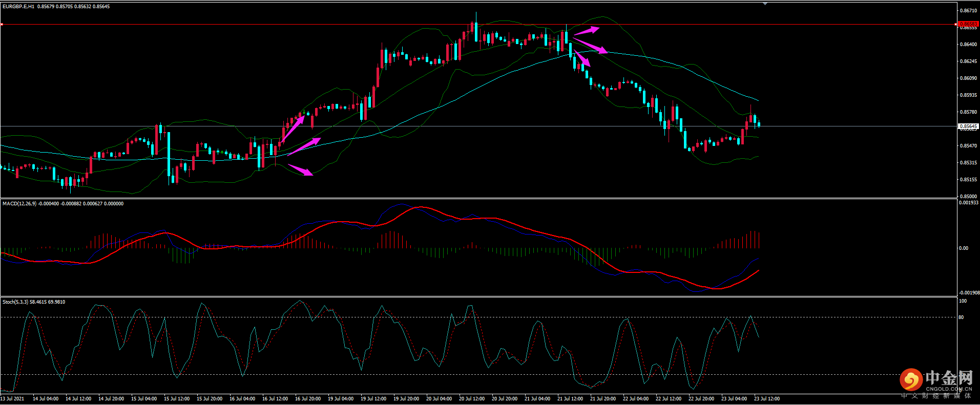Click the 22 Jul 12:00 time label
Screen dimensions: 980x405
669,399
